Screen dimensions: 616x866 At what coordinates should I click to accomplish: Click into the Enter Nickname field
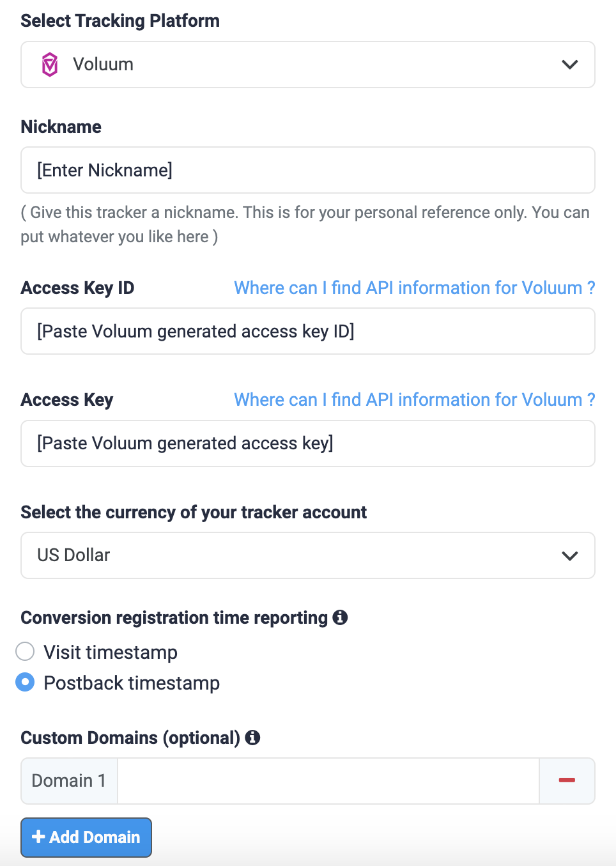tap(308, 170)
